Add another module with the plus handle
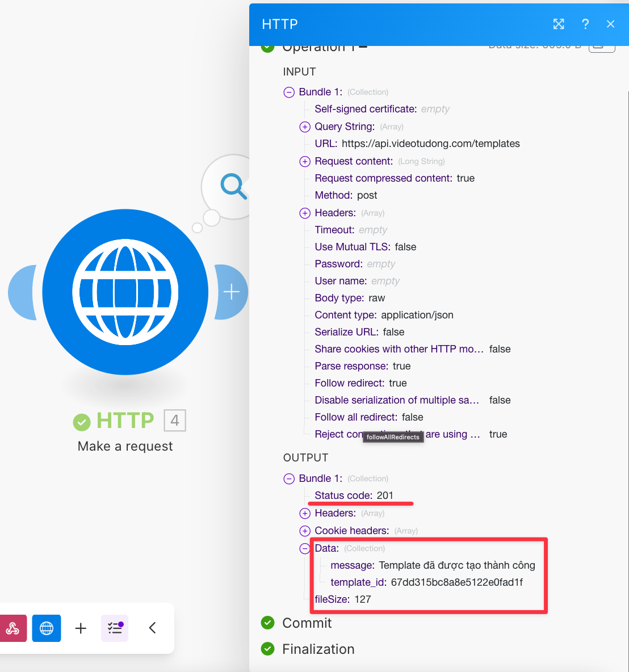Viewport: 629px width, 672px height. 232,292
